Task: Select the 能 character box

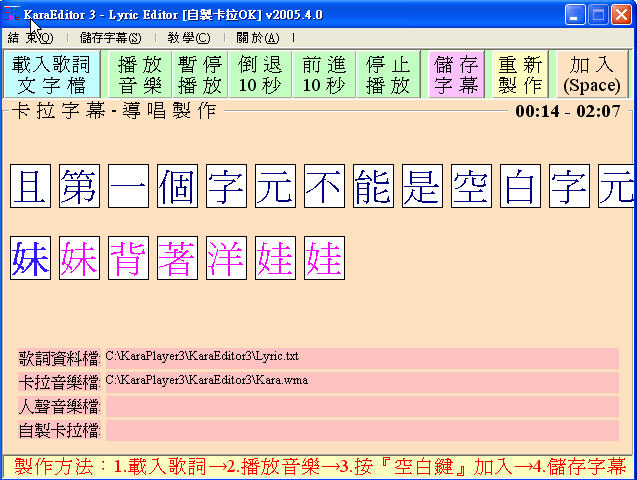Action: click(373, 186)
